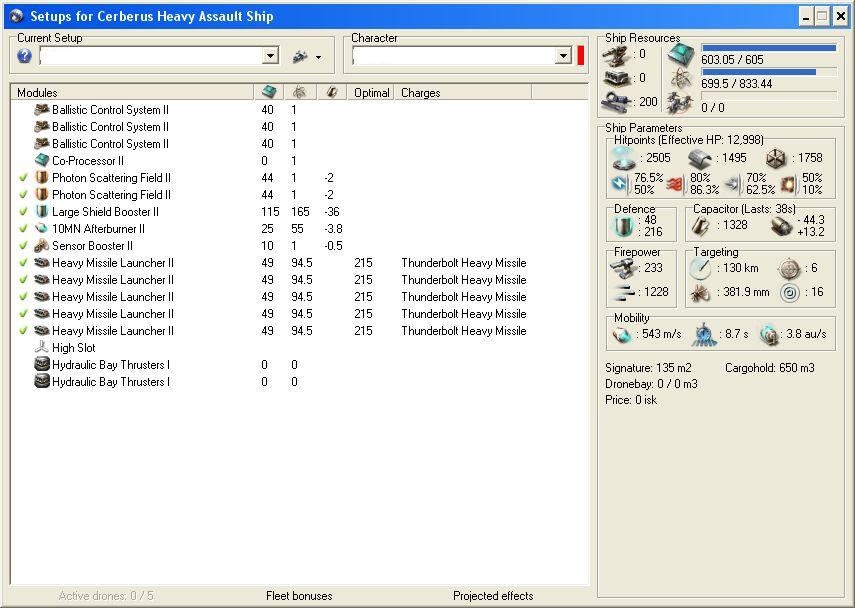The width and height of the screenshot is (855, 608).
Task: Click the ship setup actions icon
Action: [300, 56]
